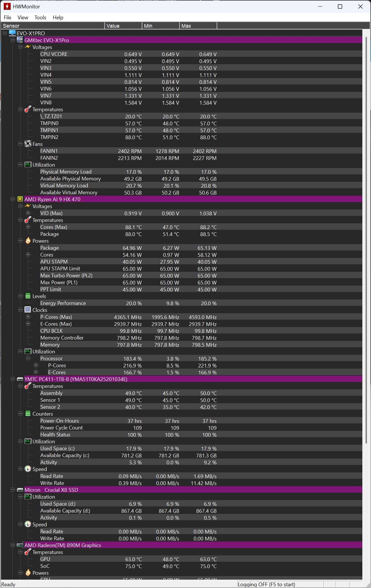Screen dimensions: 371x588
Task: Click Logging OFF status bar text
Action: tap(266, 584)
